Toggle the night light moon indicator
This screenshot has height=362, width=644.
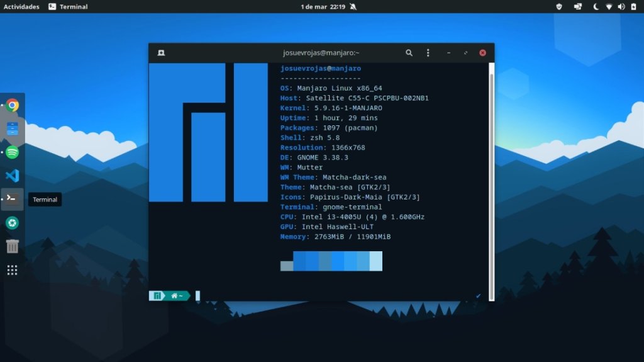[596, 7]
